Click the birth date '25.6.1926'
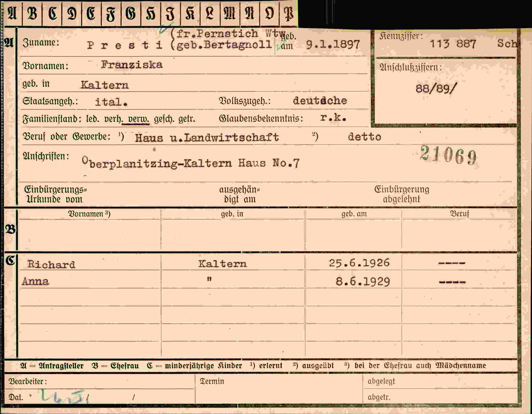 pyautogui.click(x=359, y=263)
